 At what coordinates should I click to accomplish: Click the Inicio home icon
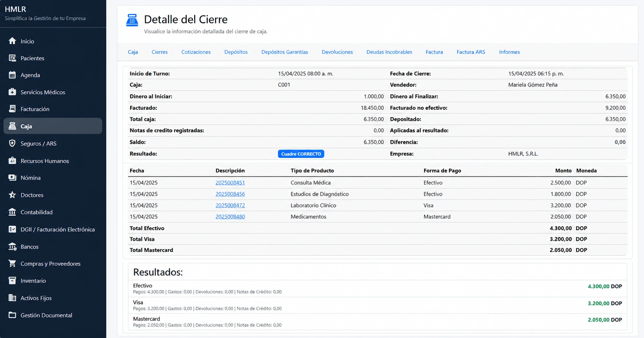pos(12,41)
